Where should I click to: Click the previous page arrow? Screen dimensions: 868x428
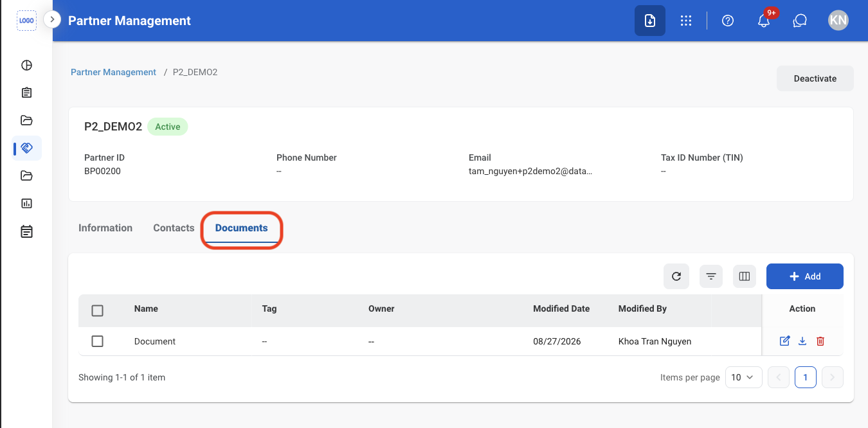coord(779,377)
